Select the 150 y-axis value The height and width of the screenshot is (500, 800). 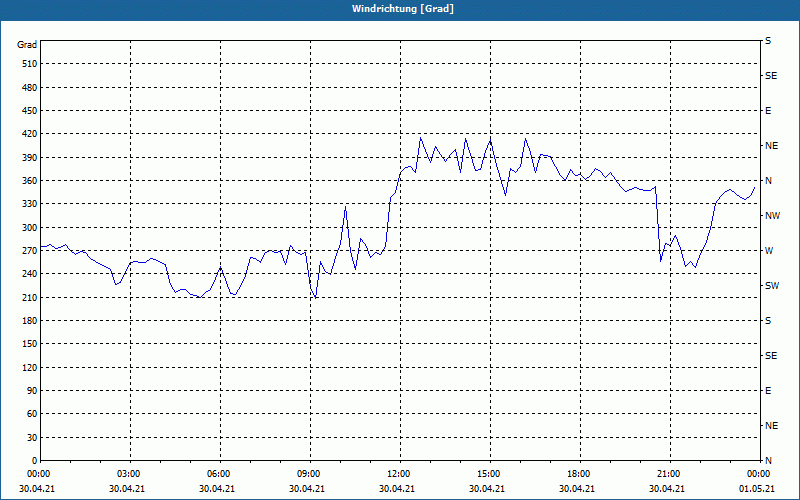click(30, 344)
